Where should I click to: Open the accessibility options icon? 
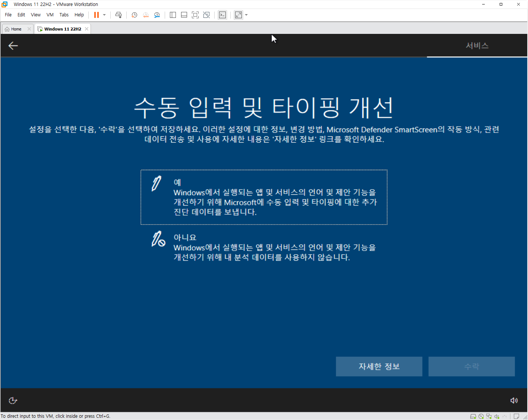click(13, 400)
